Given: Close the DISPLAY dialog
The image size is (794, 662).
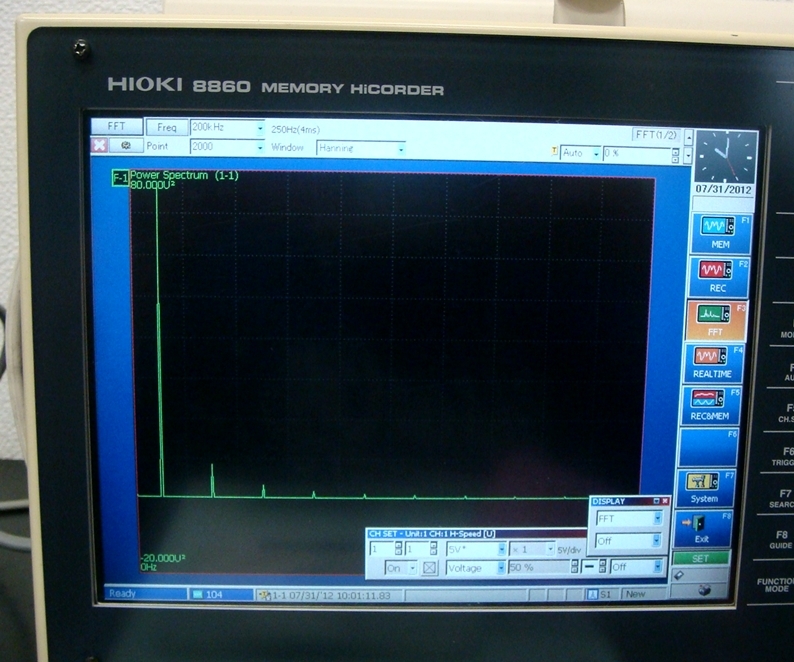Looking at the screenshot, I should pos(665,501).
